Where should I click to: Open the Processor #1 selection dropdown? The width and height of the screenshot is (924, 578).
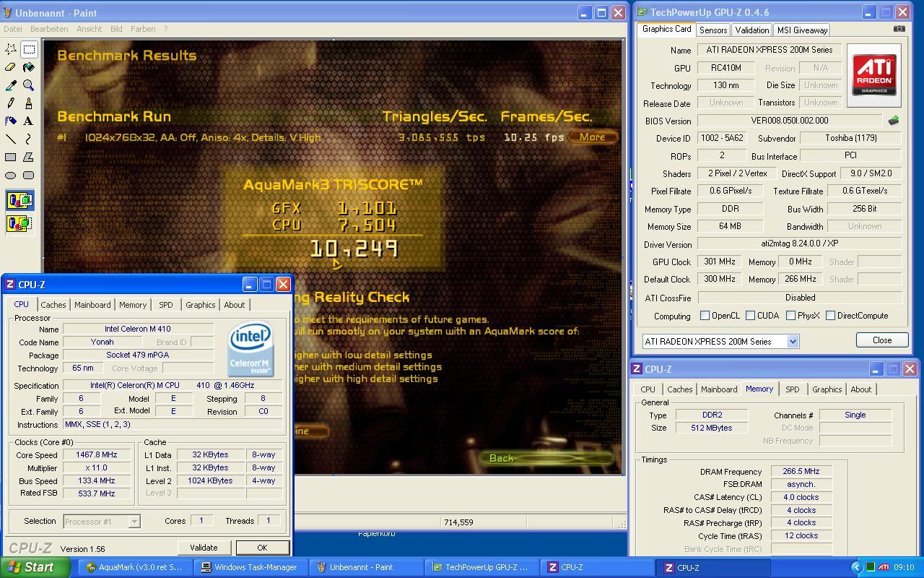coord(134,521)
